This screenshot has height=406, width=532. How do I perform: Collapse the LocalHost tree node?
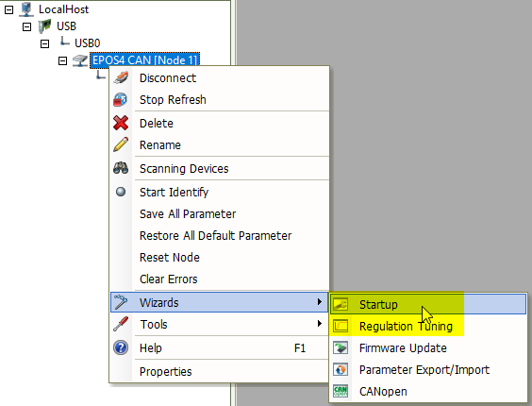(8, 9)
